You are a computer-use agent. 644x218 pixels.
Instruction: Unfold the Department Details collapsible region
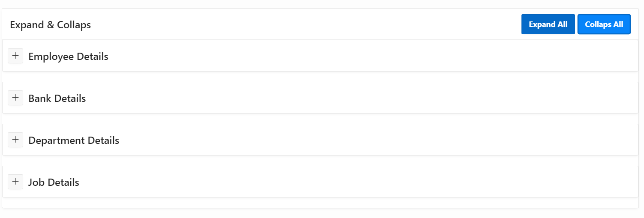click(x=15, y=140)
